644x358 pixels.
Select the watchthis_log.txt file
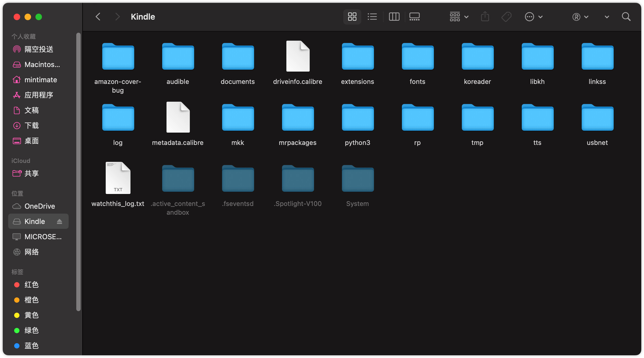point(118,178)
